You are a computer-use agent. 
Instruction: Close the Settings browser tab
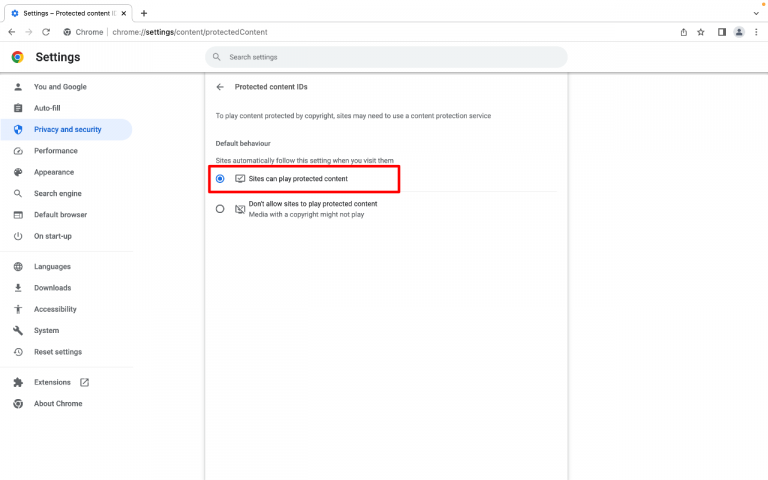pos(123,13)
